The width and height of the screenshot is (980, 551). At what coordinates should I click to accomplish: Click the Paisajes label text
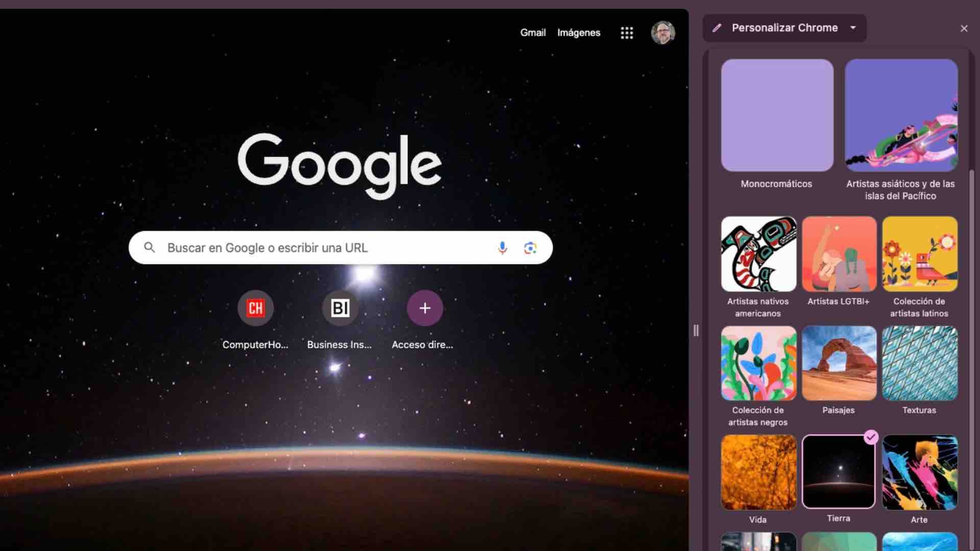(838, 410)
